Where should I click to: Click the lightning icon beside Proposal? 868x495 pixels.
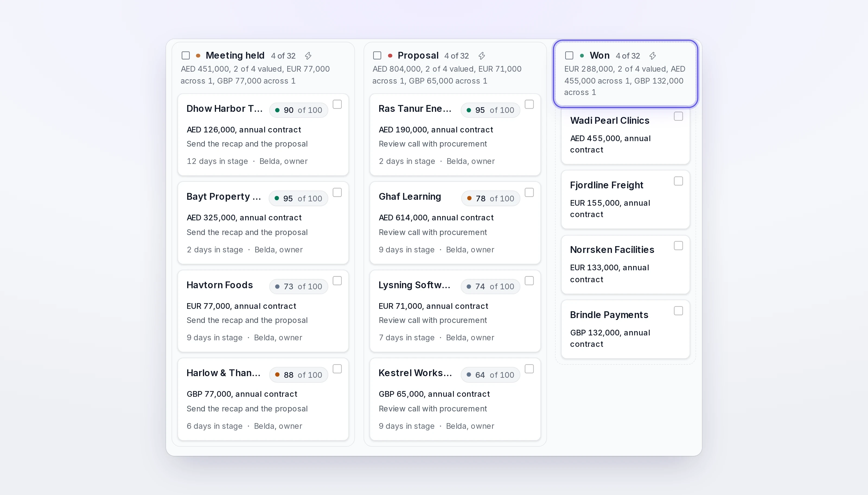tap(481, 56)
